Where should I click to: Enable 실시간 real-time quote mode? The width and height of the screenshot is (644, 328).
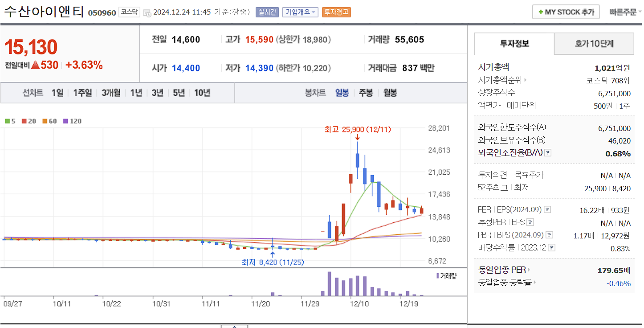(x=267, y=12)
